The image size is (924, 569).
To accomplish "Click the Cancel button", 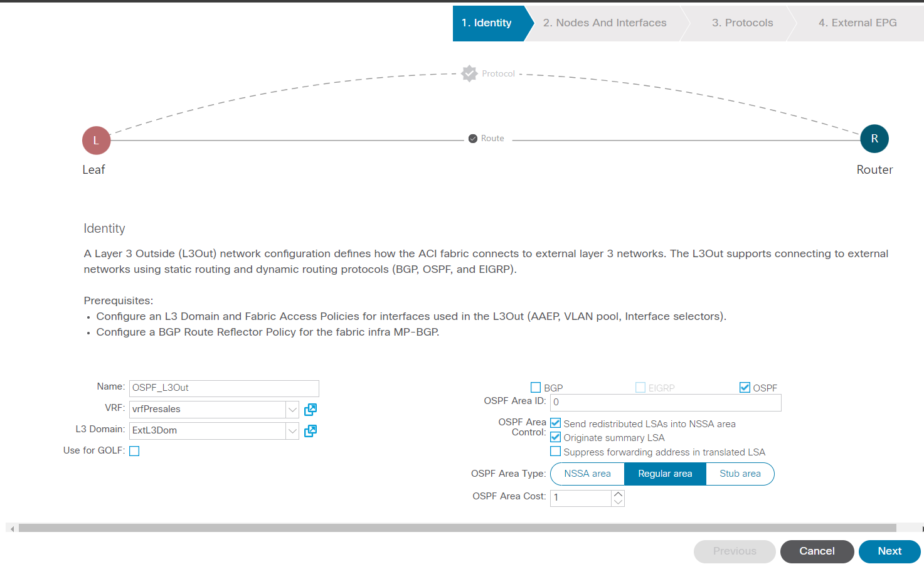I will point(817,551).
